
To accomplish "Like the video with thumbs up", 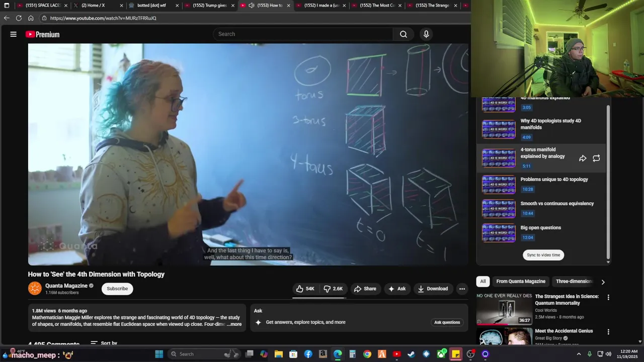I will tap(305, 289).
